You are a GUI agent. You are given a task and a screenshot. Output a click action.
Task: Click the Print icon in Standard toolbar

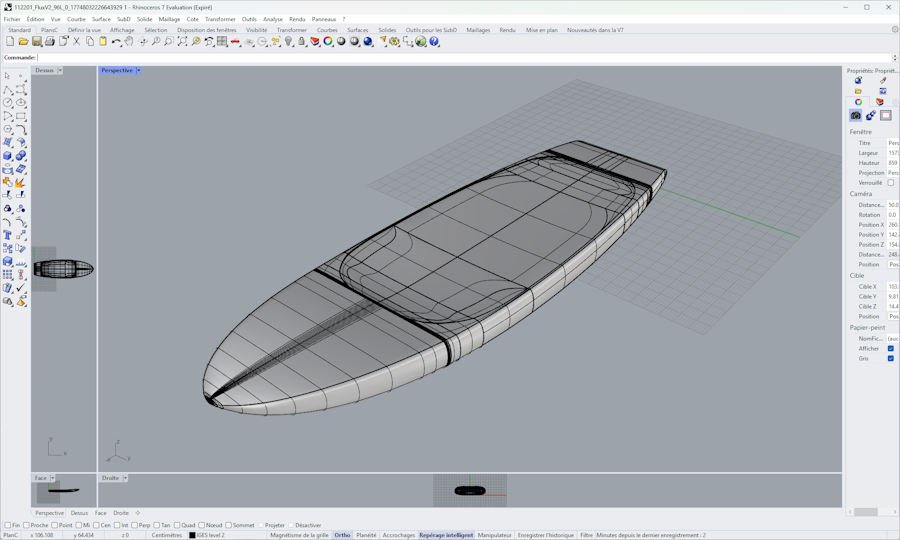click(50, 42)
